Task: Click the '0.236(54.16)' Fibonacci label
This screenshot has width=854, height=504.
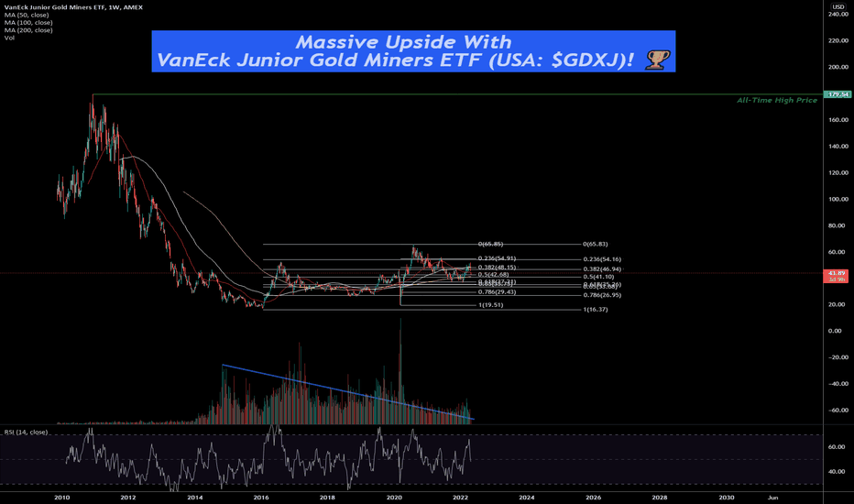Action: 602,259
